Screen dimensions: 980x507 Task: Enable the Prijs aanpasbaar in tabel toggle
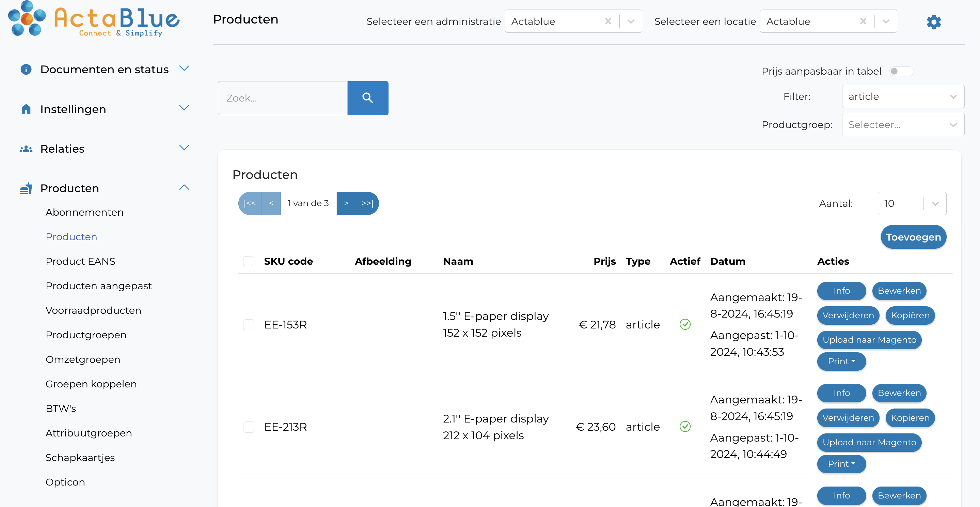(901, 71)
